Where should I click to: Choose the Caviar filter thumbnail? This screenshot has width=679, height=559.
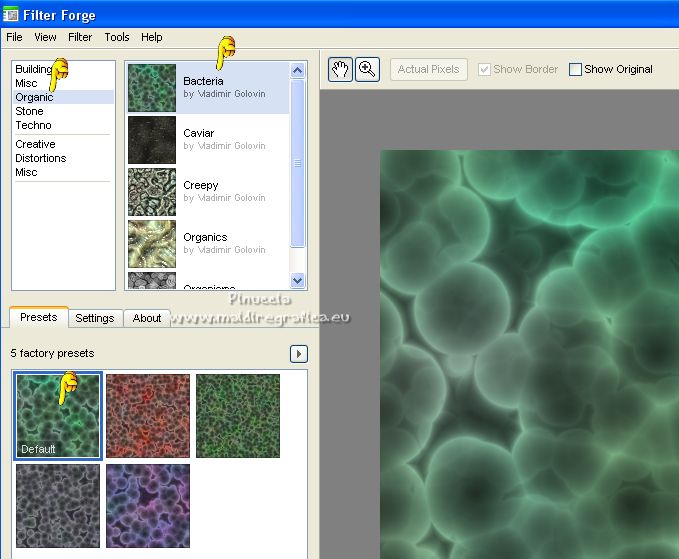coord(152,140)
